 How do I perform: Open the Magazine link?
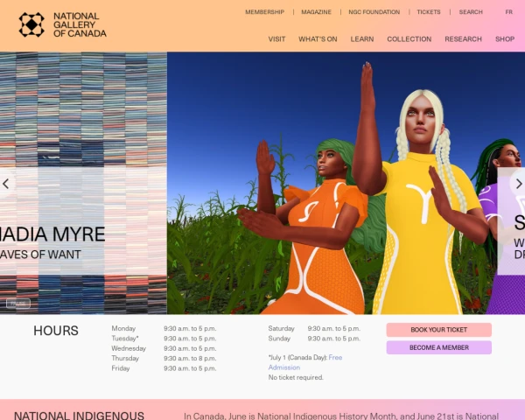[x=316, y=12]
